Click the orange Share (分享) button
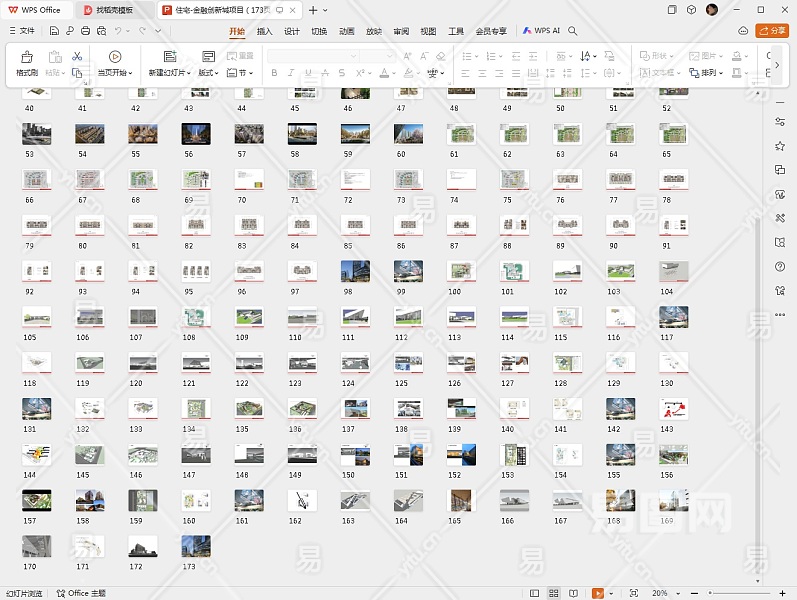The height and width of the screenshot is (600, 797). coord(773,31)
